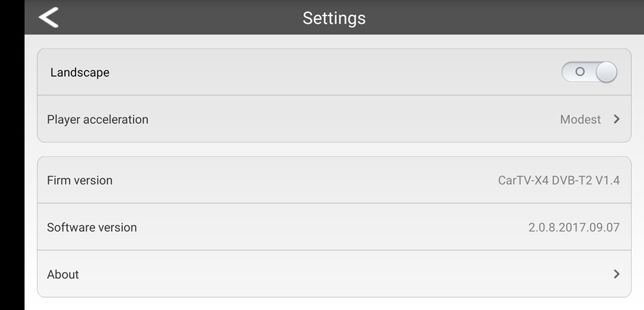This screenshot has height=310, width=644.
Task: Click empty middle area of the About row
Action: pyautogui.click(x=335, y=274)
